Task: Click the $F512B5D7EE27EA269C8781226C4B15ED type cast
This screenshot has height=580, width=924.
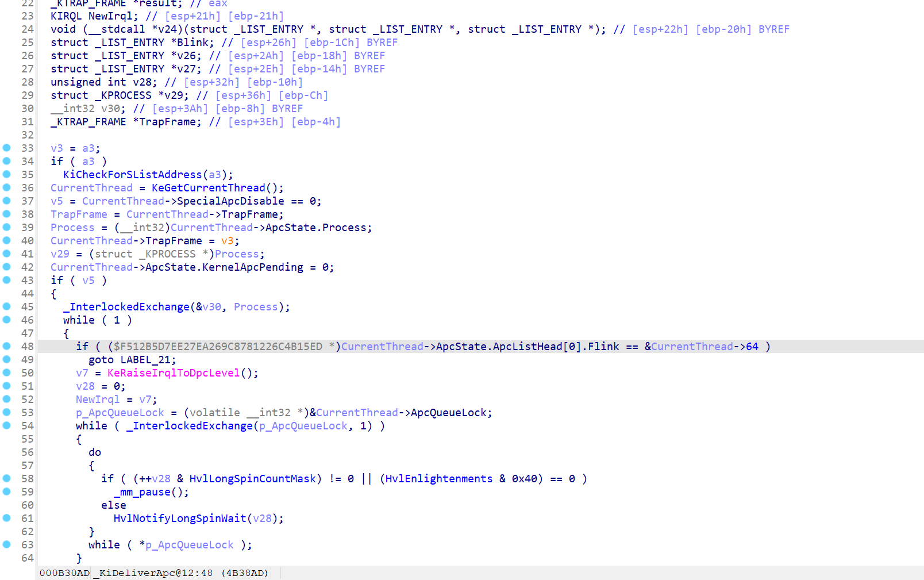Action: click(x=218, y=347)
